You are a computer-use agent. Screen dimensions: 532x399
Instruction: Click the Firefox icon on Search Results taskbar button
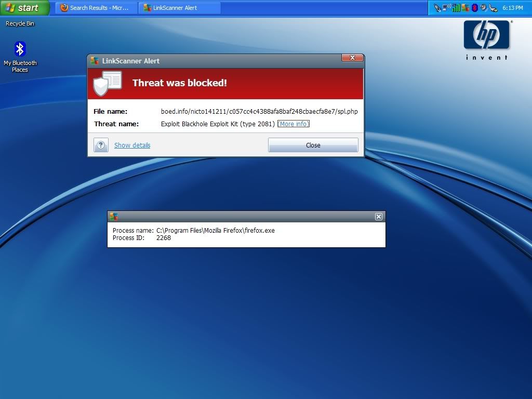pyautogui.click(x=64, y=7)
